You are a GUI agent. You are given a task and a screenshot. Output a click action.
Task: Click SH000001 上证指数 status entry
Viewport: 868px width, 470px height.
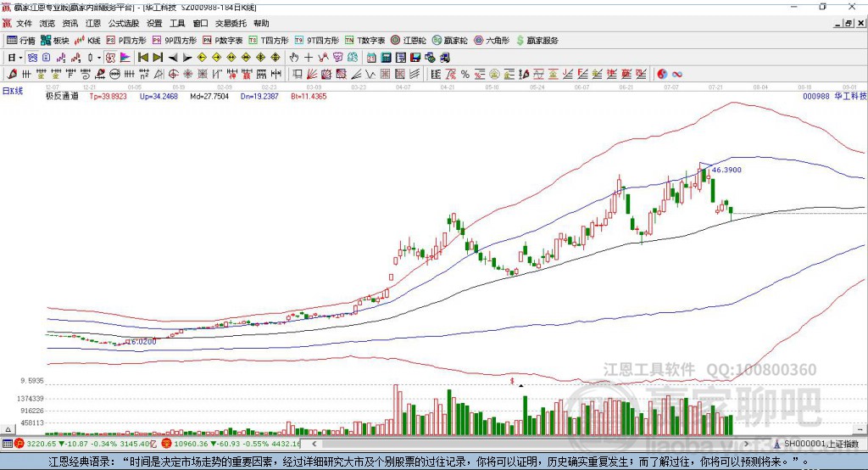point(821,444)
